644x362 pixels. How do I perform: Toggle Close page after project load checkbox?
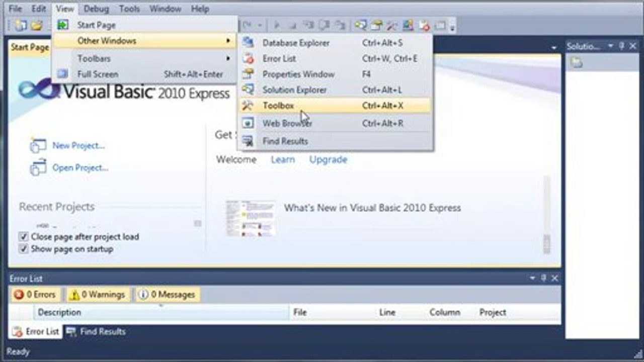(23, 236)
